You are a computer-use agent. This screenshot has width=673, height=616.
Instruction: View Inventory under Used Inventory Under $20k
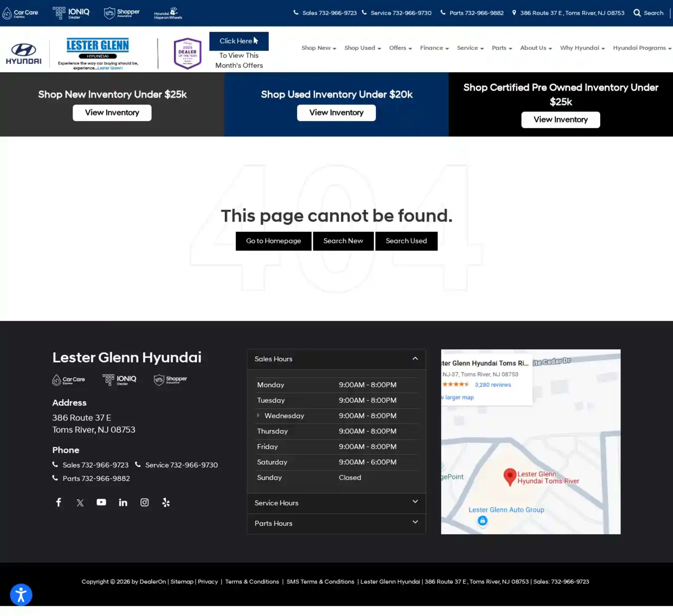pyautogui.click(x=336, y=113)
